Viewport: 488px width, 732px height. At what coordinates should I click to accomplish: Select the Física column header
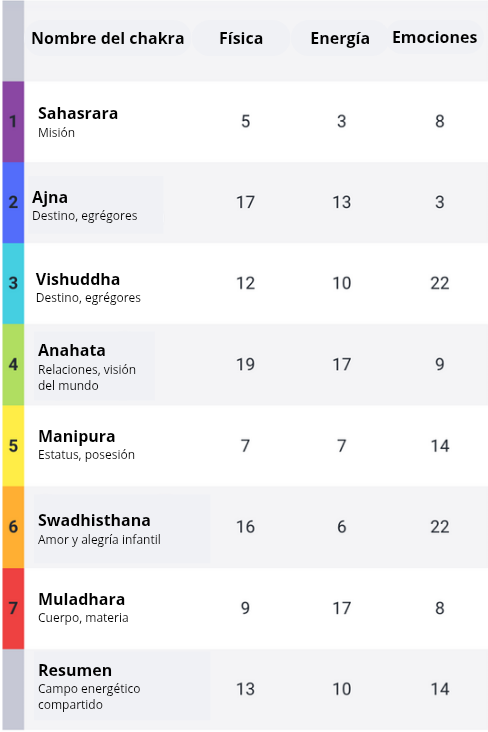pos(241,38)
